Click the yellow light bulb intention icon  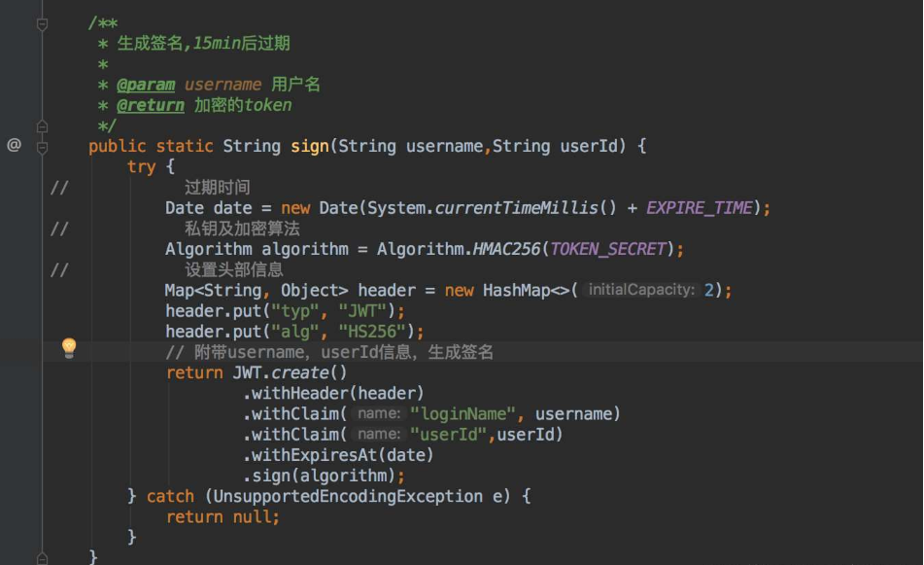pyautogui.click(x=69, y=347)
